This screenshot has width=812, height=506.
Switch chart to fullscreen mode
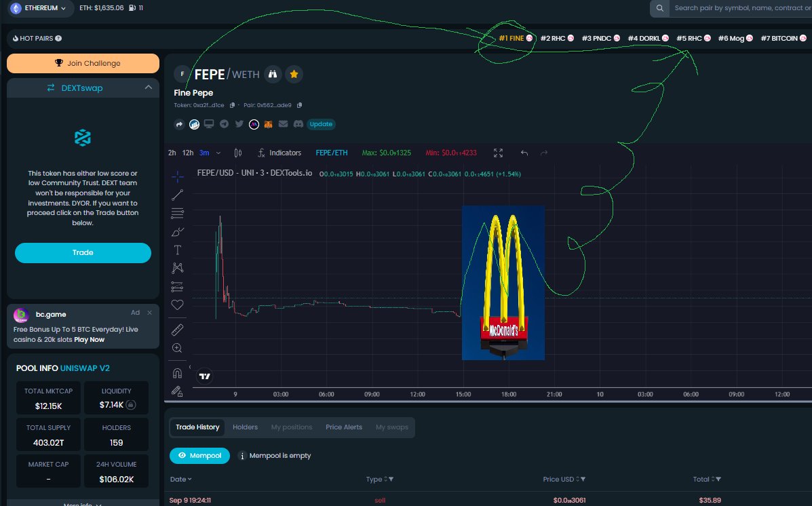[x=498, y=153]
